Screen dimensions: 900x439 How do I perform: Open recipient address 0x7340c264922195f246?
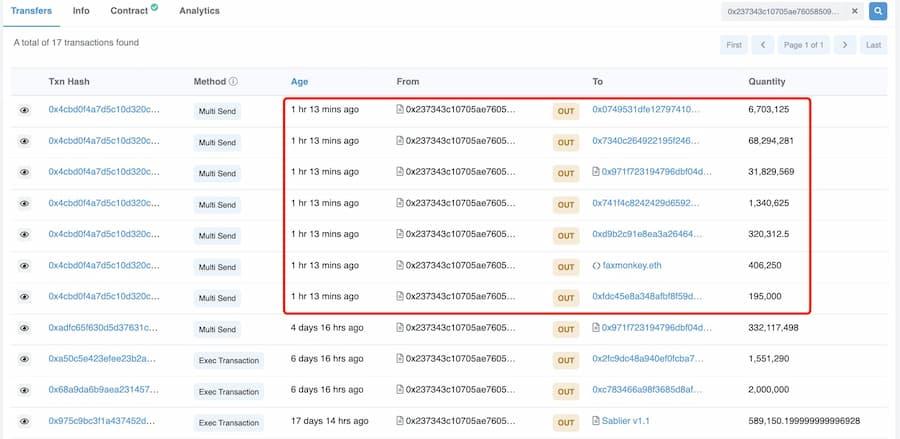click(646, 141)
